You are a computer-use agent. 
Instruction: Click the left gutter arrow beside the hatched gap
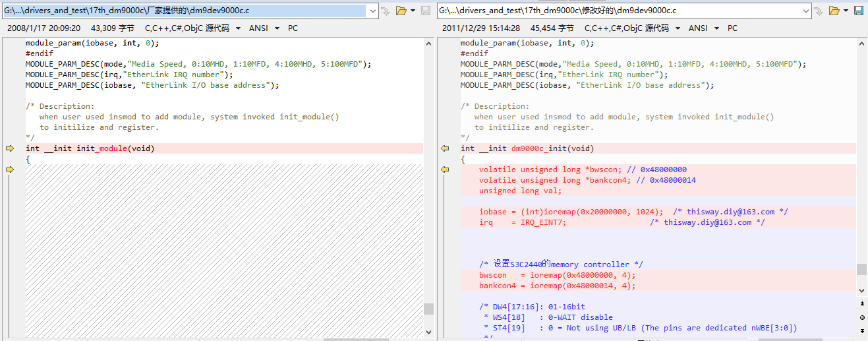click(10, 170)
